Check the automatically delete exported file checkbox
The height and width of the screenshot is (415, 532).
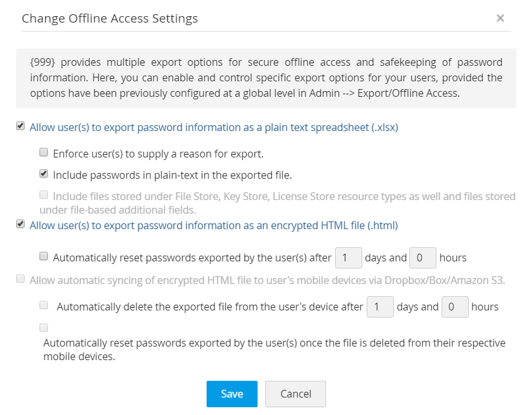pos(44,305)
